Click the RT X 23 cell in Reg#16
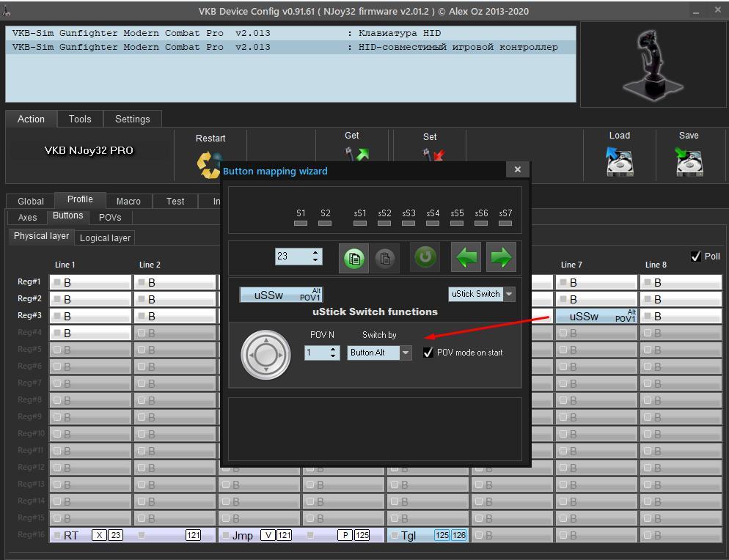This screenshot has width=729, height=560. 91,535
